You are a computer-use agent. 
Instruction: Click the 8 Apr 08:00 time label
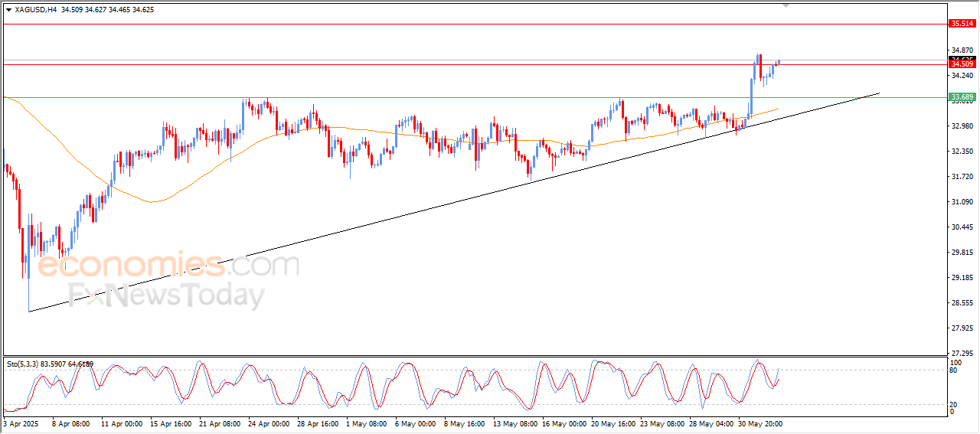pyautogui.click(x=70, y=423)
